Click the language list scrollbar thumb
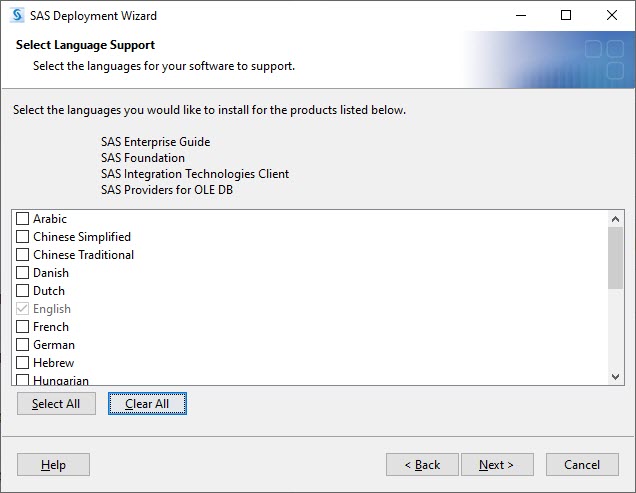636x493 pixels. pyautogui.click(x=615, y=258)
